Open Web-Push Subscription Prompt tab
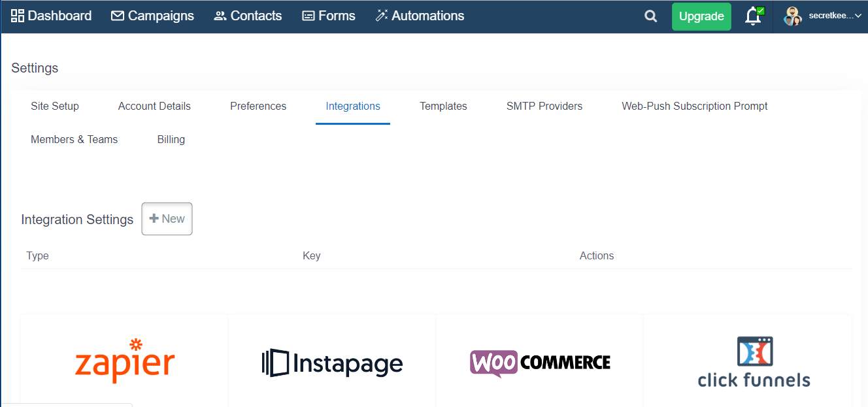 tap(695, 106)
